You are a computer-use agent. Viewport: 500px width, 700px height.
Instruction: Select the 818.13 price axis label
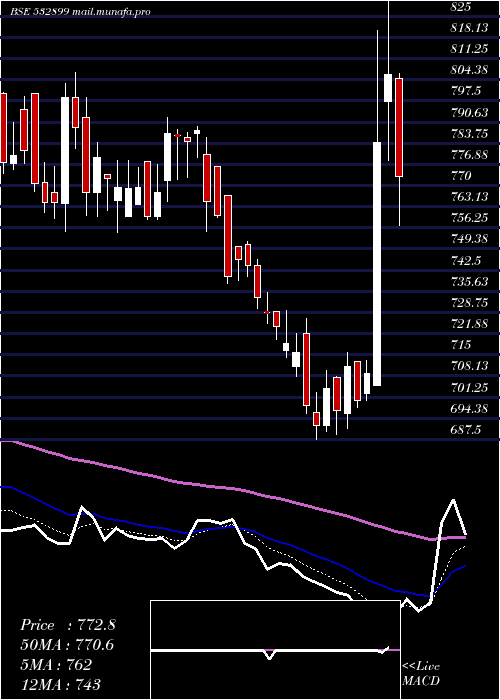point(469,28)
